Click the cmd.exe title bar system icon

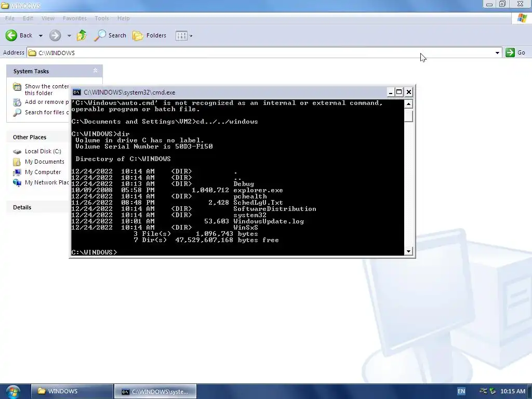[77, 92]
